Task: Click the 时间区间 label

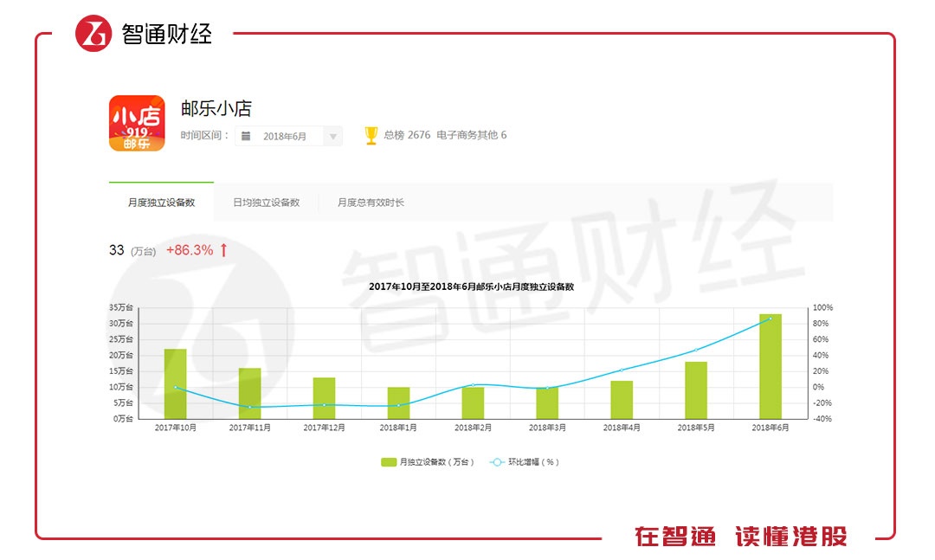Action: pos(204,135)
